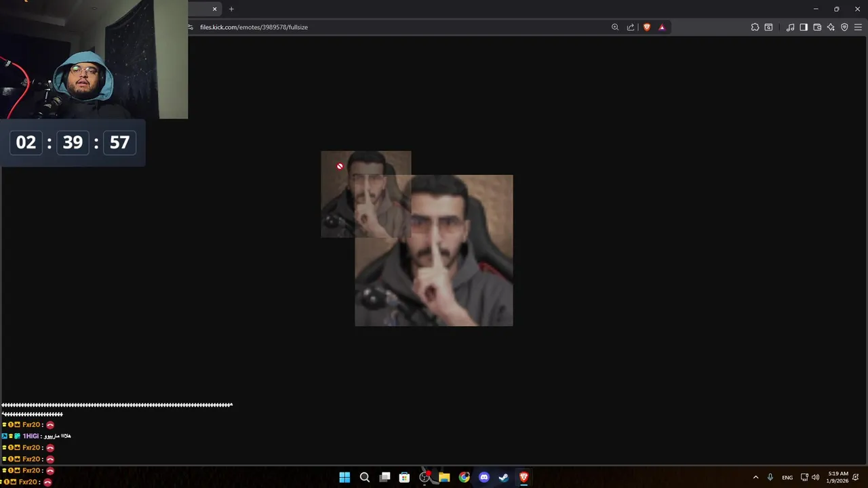Screen dimensions: 868x488
Task: Close the current browser tab
Action: [x=215, y=9]
